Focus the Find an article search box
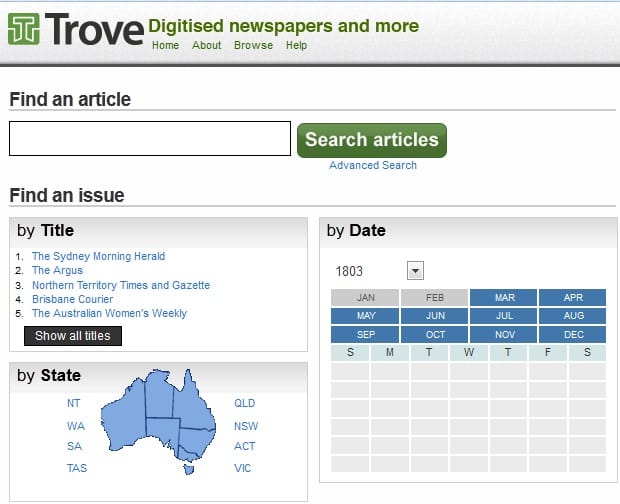The image size is (620, 504). 150,138
